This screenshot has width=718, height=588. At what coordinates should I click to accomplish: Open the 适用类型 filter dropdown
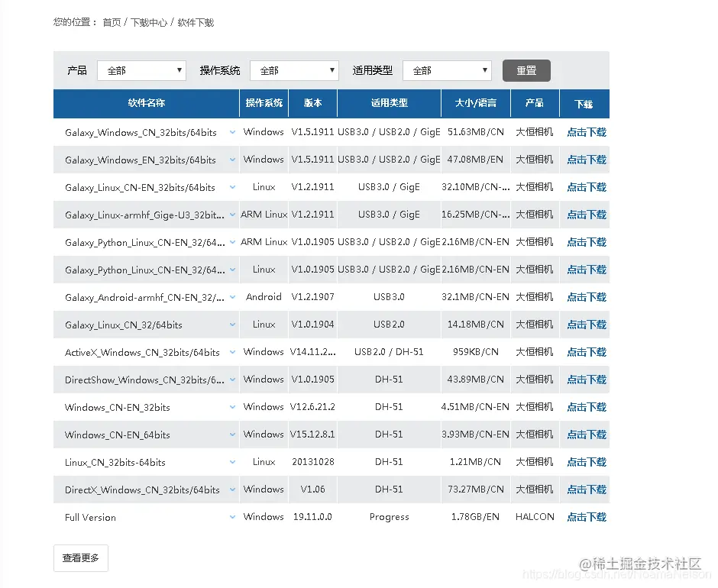pos(448,70)
